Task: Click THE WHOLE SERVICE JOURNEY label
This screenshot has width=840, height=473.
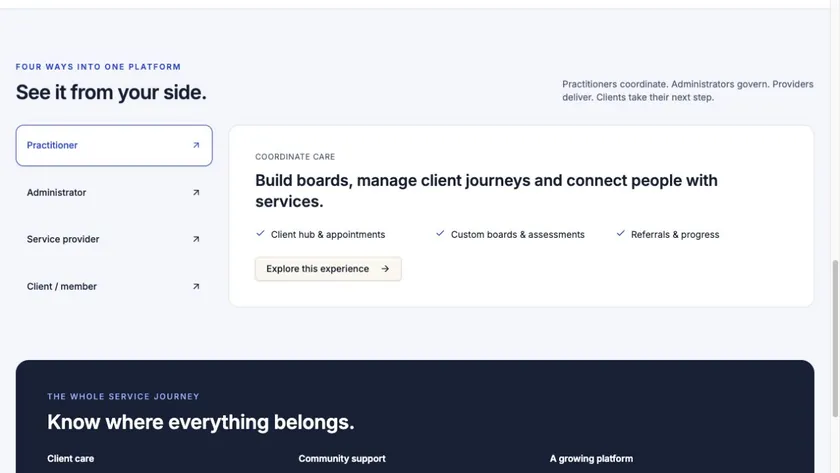Action: (x=123, y=396)
